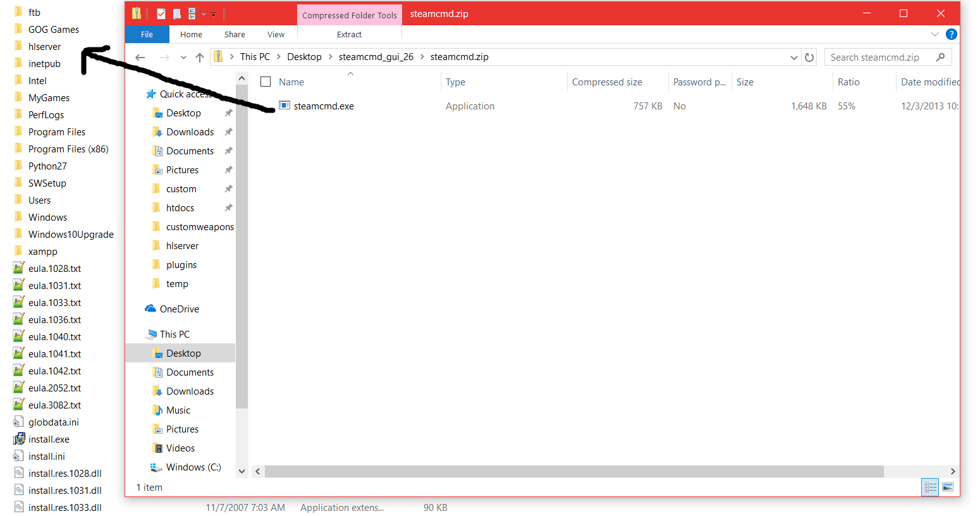Open the Extract ribbon tab
Screen dimensions: 980x516
349,34
